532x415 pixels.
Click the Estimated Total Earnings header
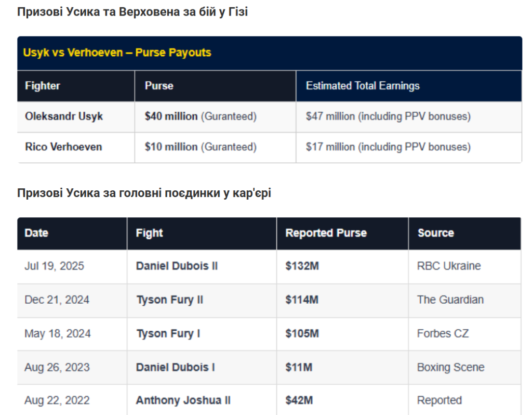[409, 86]
